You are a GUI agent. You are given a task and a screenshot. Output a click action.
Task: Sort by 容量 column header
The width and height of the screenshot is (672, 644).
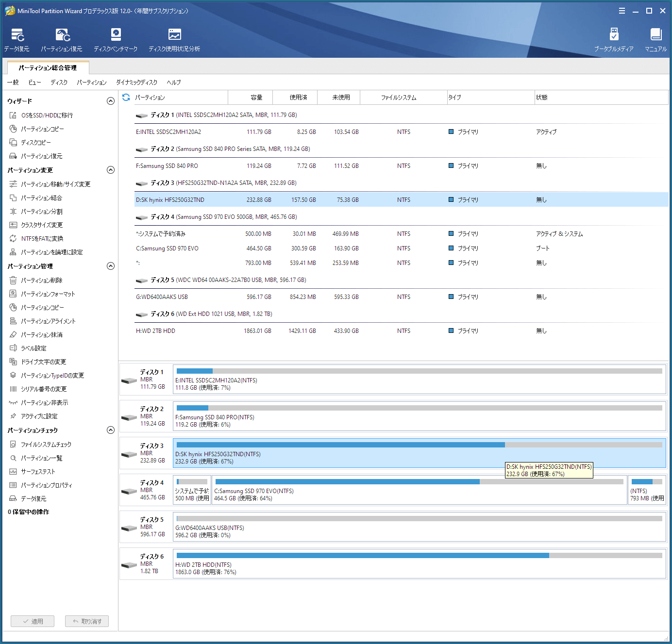(x=251, y=98)
